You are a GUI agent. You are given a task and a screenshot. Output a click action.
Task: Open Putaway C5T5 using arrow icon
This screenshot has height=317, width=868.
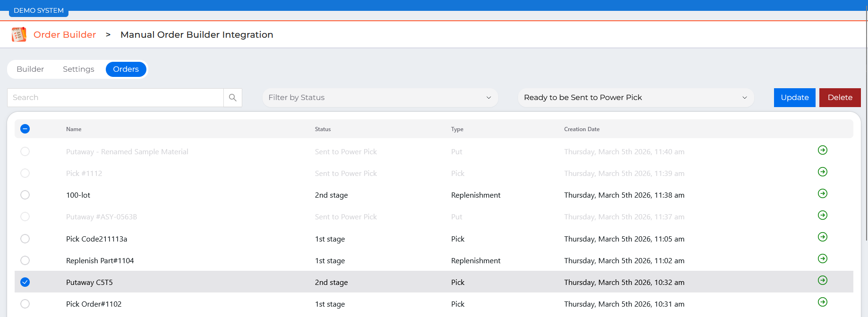click(822, 280)
